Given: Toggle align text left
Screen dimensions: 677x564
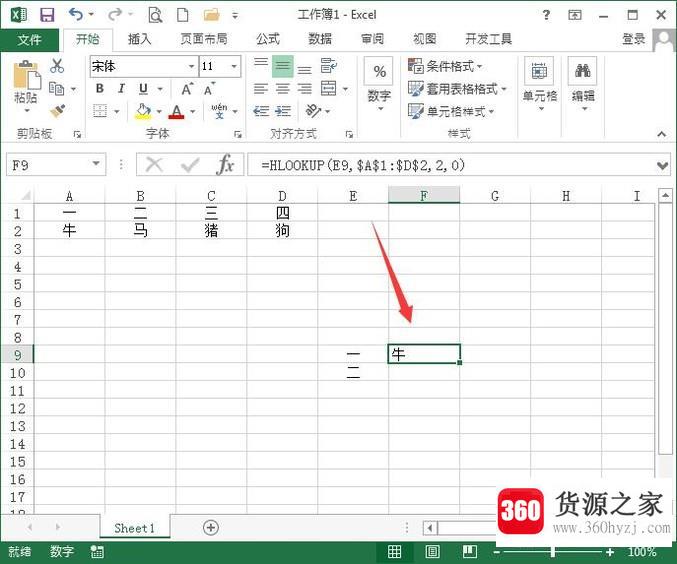Looking at the screenshot, I should [x=261, y=89].
